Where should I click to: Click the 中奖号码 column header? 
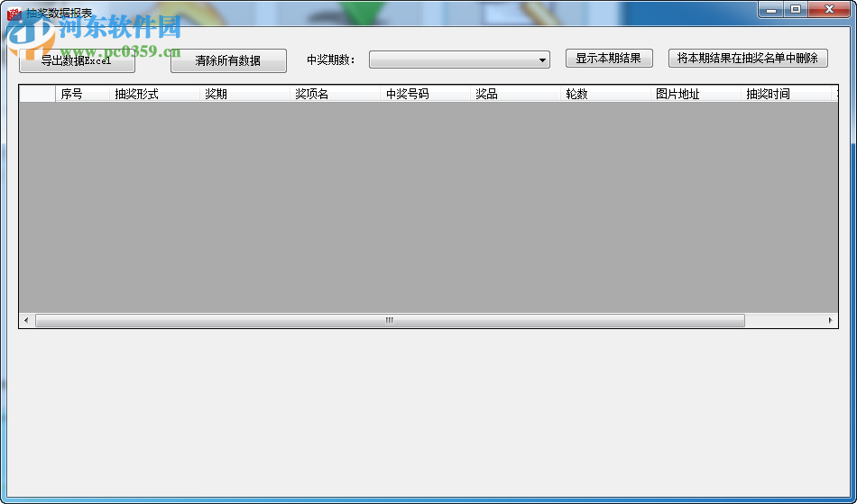[x=425, y=94]
